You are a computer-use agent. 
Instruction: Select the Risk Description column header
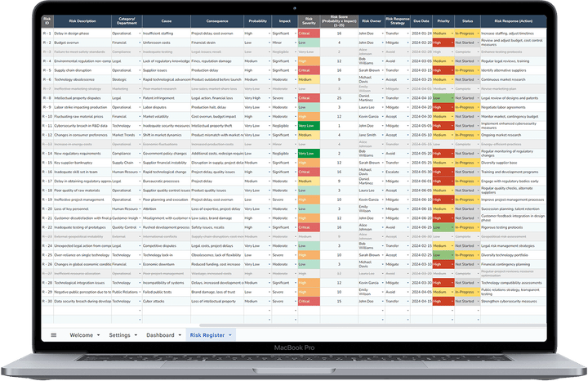tap(82, 21)
